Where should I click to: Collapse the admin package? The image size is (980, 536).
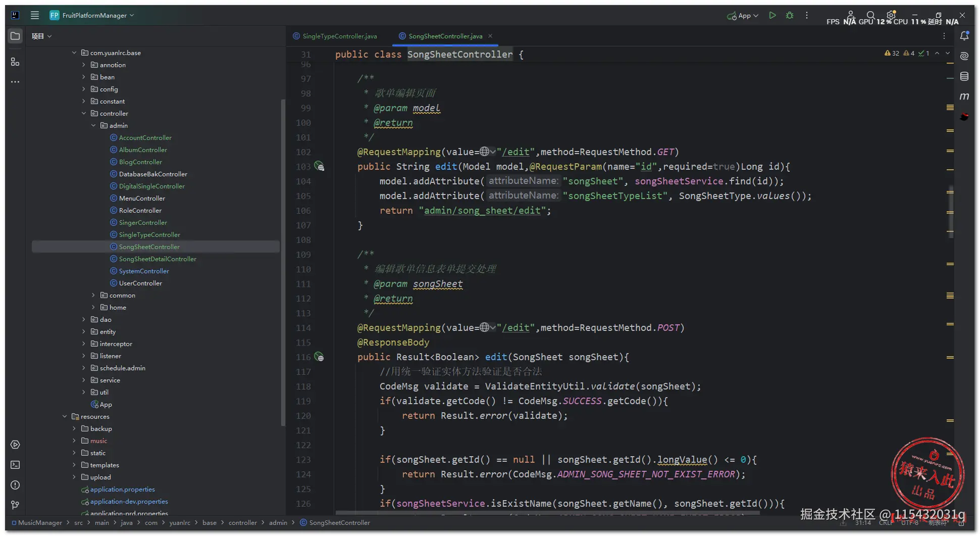pyautogui.click(x=93, y=125)
